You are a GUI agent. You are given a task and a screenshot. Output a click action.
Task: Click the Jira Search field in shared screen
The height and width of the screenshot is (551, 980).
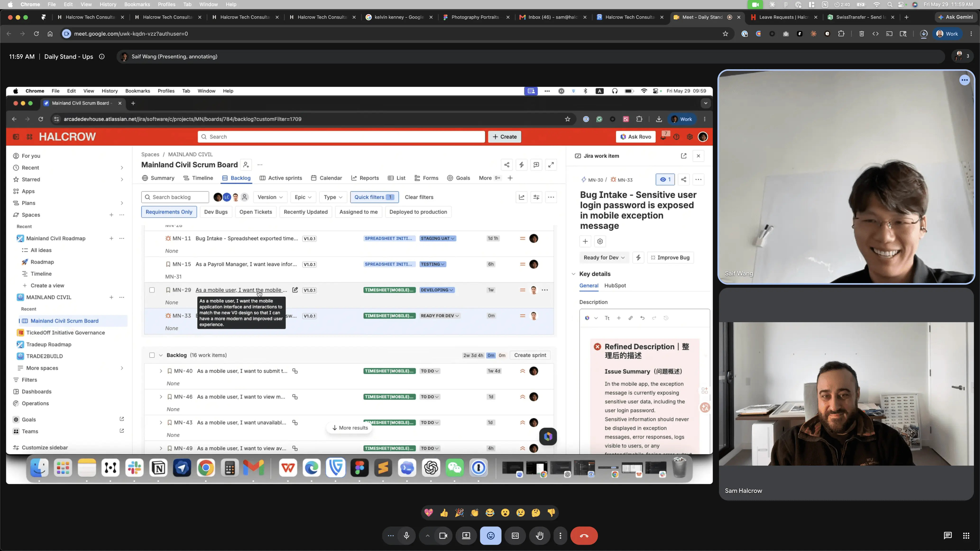[341, 137]
